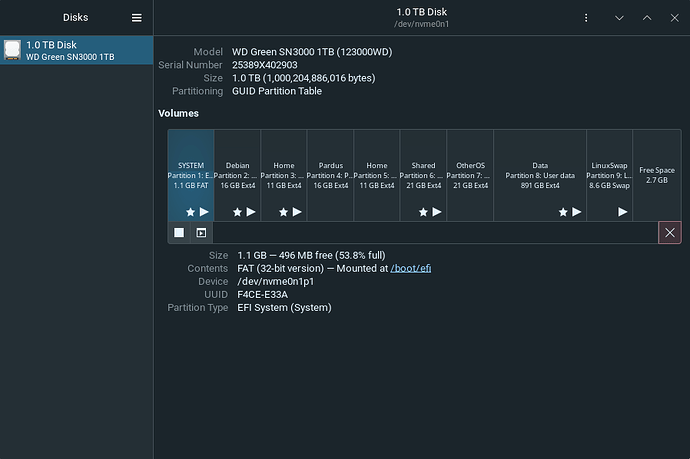Minimize the window with the down chevron
The height and width of the screenshot is (459, 690).
pyautogui.click(x=619, y=18)
